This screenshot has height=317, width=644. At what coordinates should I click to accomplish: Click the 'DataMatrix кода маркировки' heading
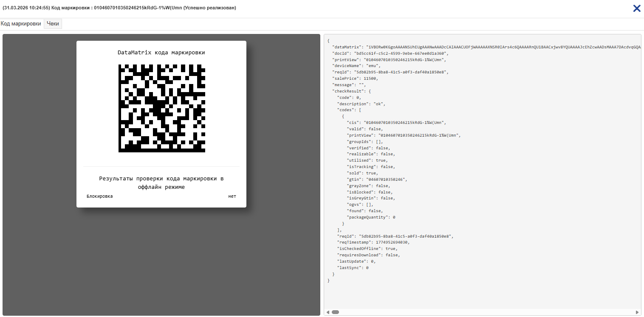pos(161,53)
